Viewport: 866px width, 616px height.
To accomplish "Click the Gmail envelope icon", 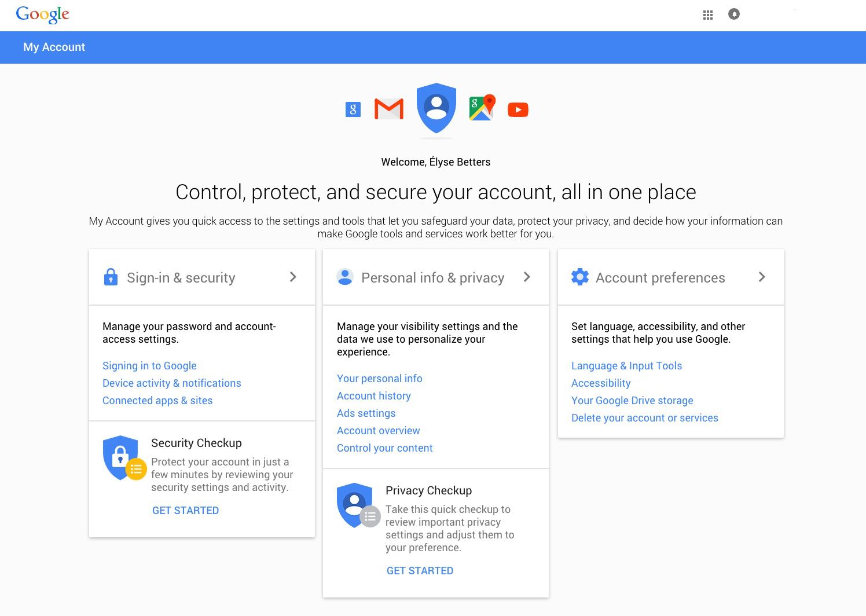I will click(x=388, y=109).
